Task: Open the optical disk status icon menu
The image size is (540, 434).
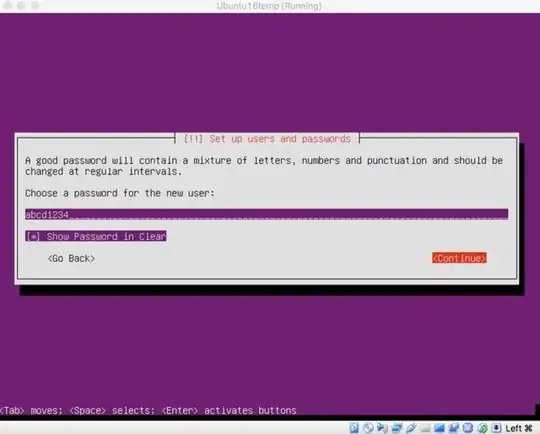Action: [x=368, y=428]
